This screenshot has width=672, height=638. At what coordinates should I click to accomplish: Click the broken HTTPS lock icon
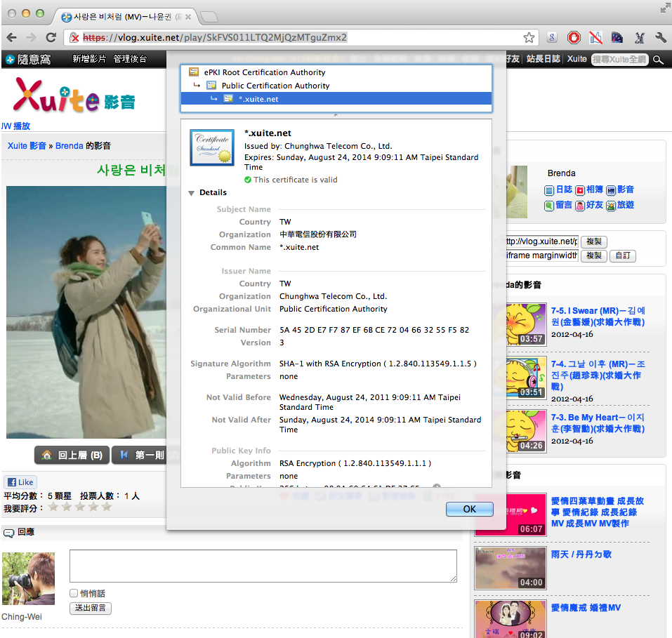pyautogui.click(x=74, y=38)
